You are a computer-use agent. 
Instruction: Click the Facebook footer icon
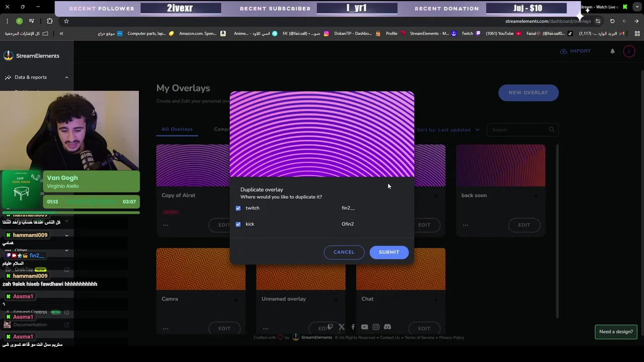[353, 327]
